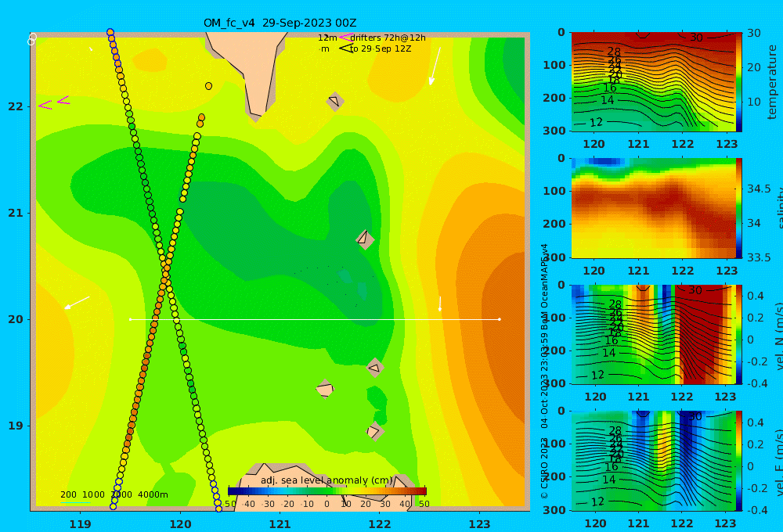Click the latitude 22 tick label on the main map
783x532 pixels.
click(x=16, y=106)
